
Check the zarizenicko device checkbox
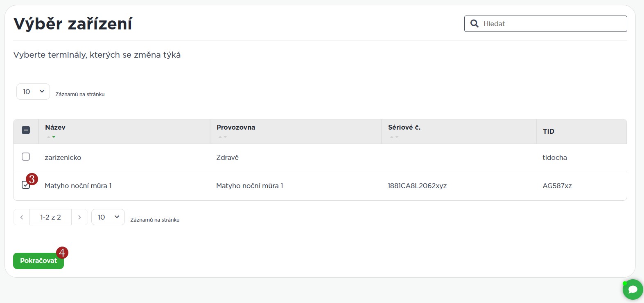tap(26, 157)
